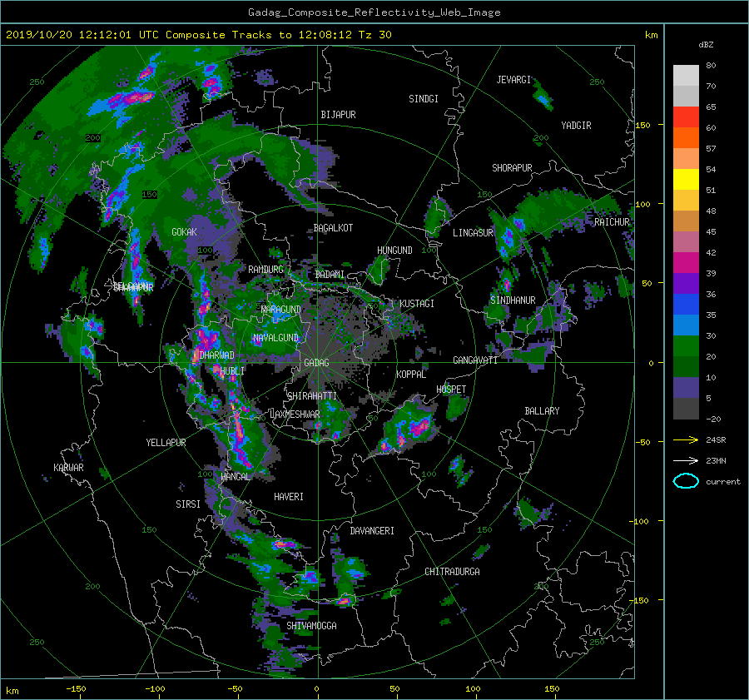Screen dimensions: 749x700
Task: Click the NAVALGUND city label
Action: [x=275, y=338]
